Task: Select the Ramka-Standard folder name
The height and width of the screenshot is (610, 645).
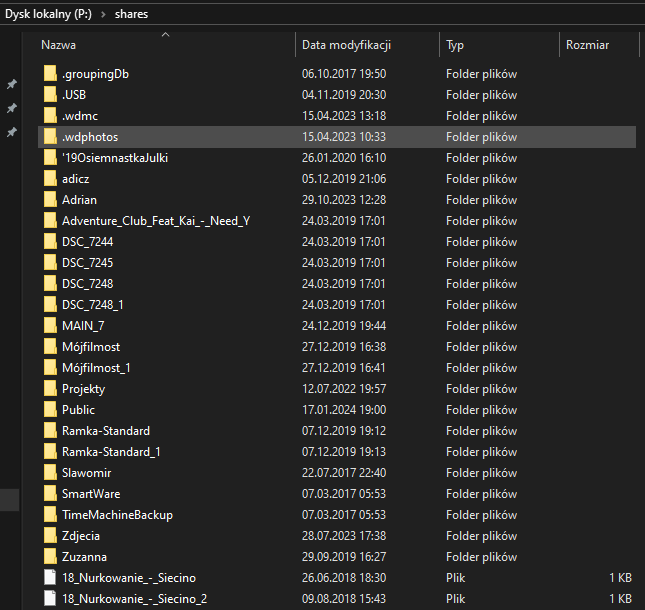Action: [x=106, y=431]
